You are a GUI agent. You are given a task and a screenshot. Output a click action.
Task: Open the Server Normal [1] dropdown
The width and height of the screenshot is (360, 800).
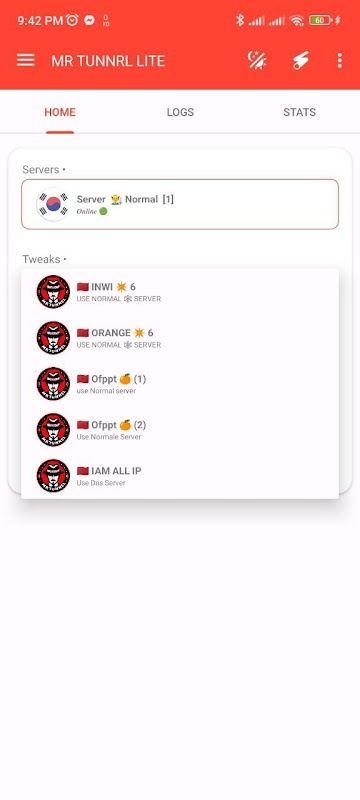(180, 204)
